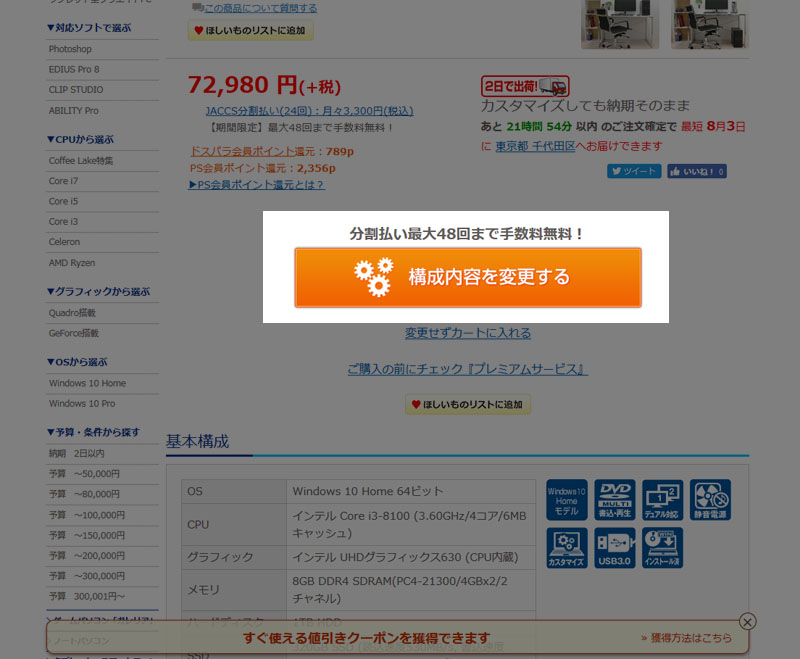Click the インテル Core i3-8100 spec cell
Viewport: 800px width, 659px height.
[x=411, y=525]
